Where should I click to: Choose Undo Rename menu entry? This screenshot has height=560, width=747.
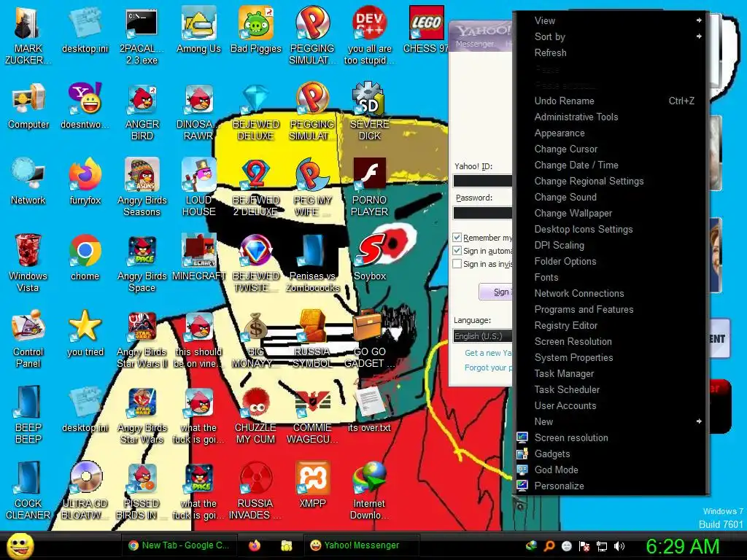click(612, 101)
